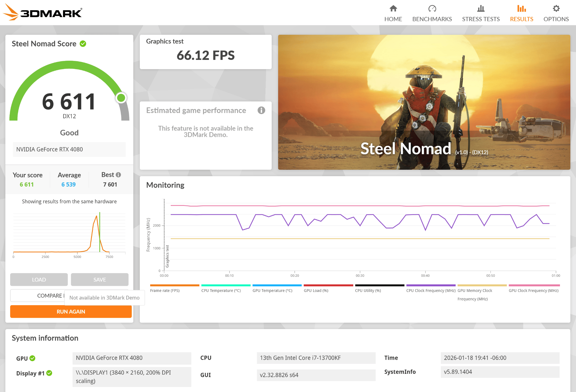Open the Stress Tests icon
The width and height of the screenshot is (576, 392).
point(481,8)
